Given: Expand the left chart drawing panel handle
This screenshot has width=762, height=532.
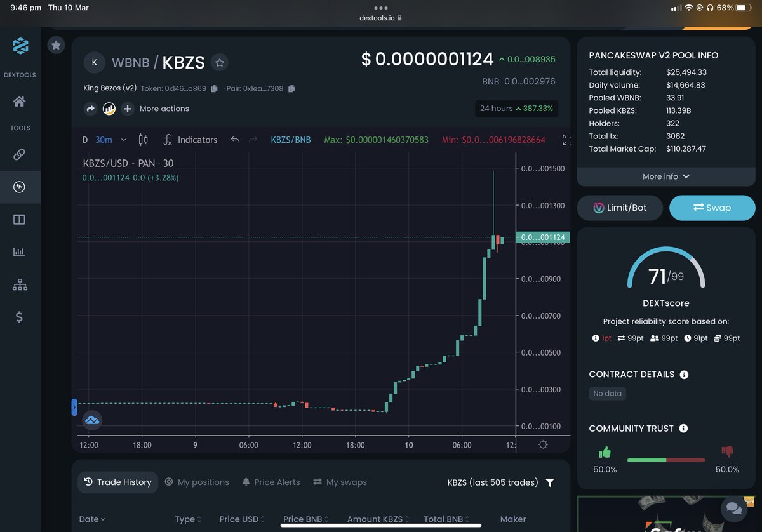Looking at the screenshot, I should (x=74, y=407).
